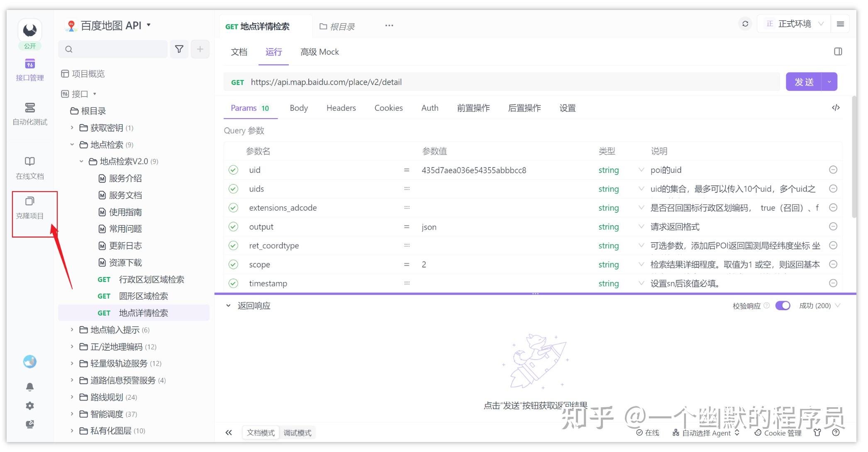Switch to the 文档 tab
Image resolution: width=868 pixels, height=452 pixels.
(x=239, y=52)
